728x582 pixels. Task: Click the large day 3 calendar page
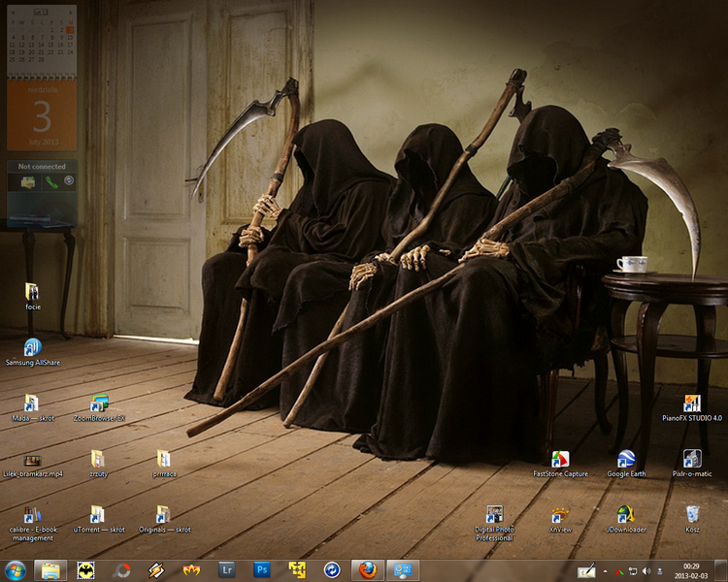click(x=42, y=116)
